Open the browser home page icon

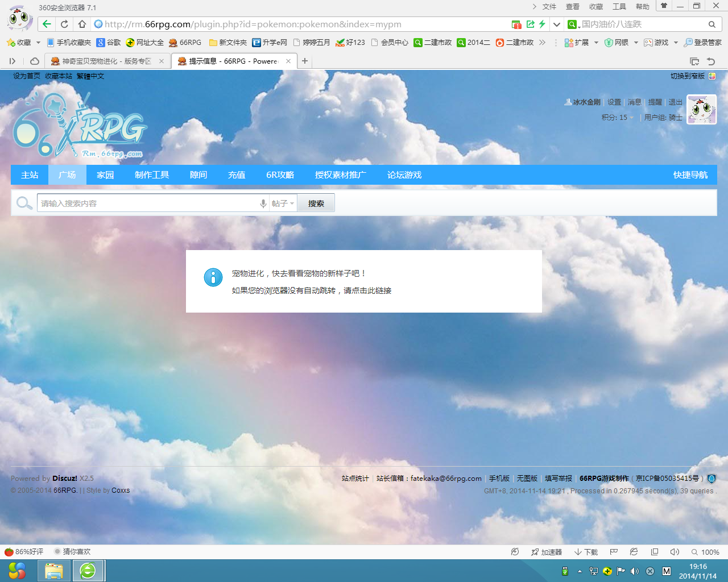[x=82, y=24]
